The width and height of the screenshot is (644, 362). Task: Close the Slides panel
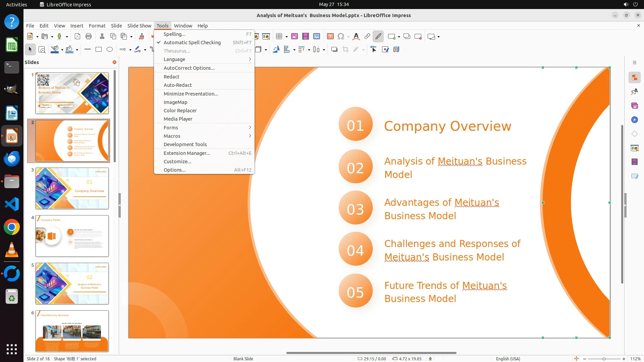114,62
